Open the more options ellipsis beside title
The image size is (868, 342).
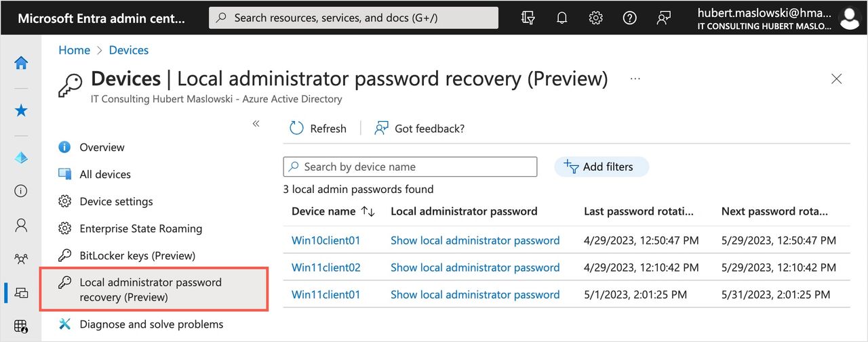[x=635, y=79]
